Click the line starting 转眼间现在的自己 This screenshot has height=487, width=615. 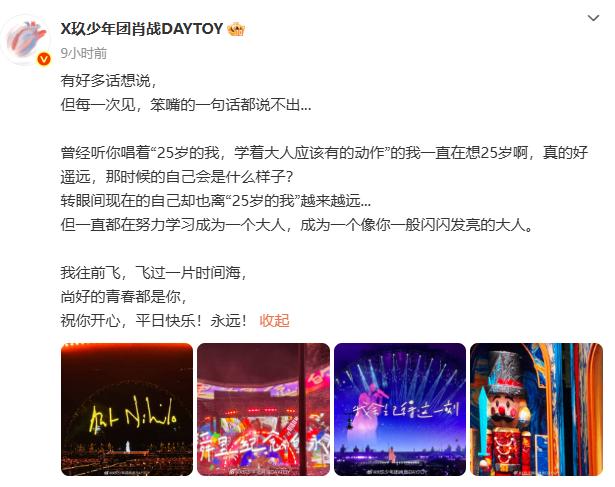click(x=216, y=201)
